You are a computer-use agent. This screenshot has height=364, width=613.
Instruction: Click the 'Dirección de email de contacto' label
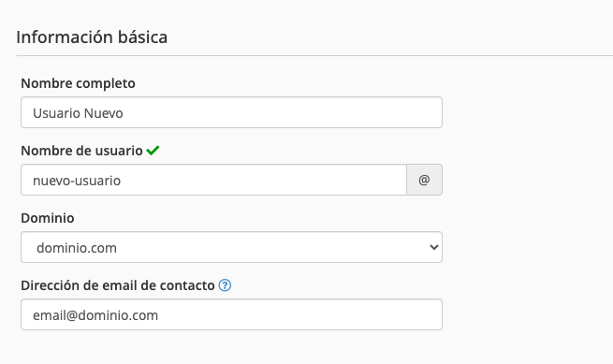point(118,285)
